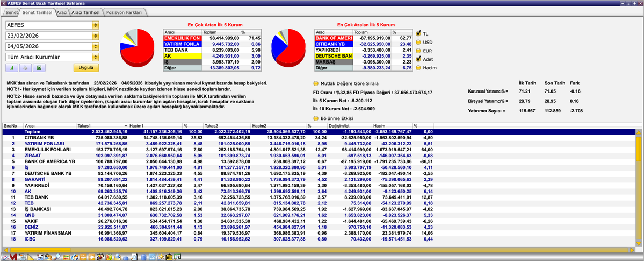Open the document with magnifier icon
Screen dimensions: 644x261
click(x=134, y=257)
